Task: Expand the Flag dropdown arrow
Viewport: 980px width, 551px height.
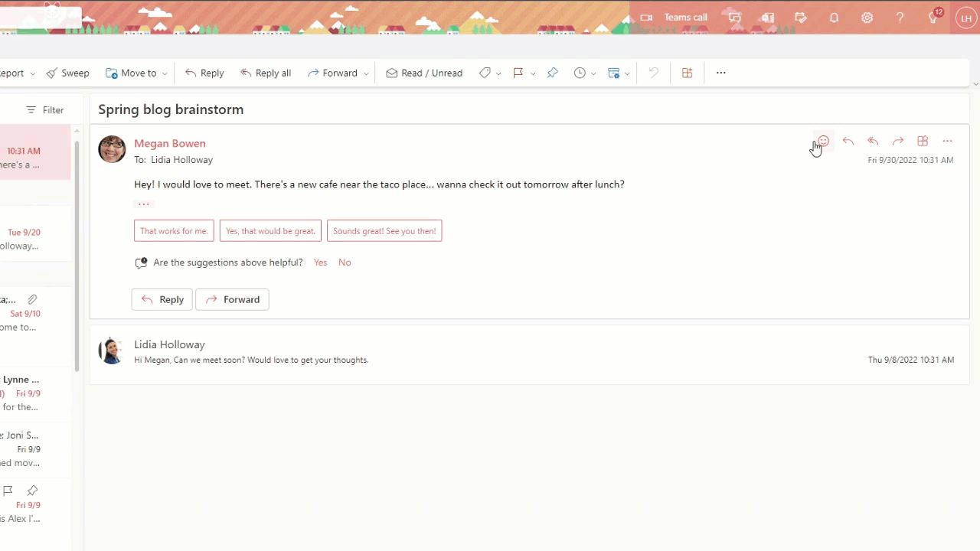Action: [533, 73]
